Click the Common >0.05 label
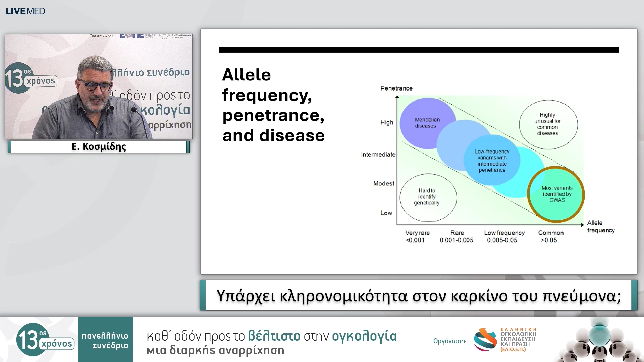 [550, 236]
